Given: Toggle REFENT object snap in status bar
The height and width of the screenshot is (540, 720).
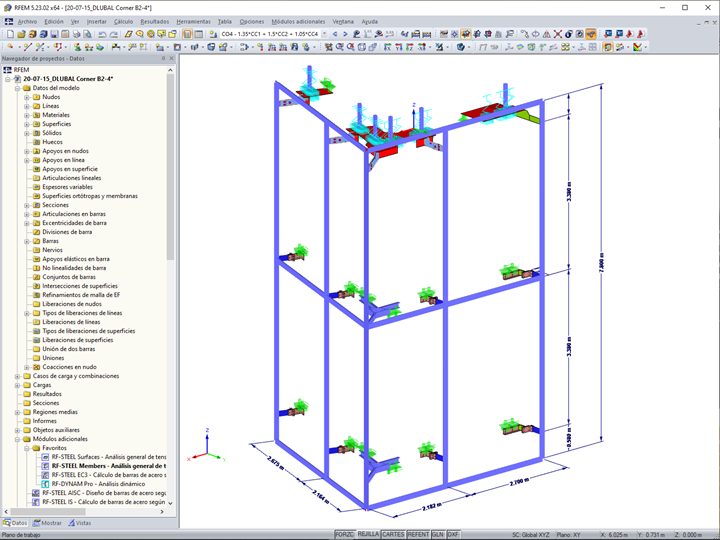Looking at the screenshot, I should point(418,534).
